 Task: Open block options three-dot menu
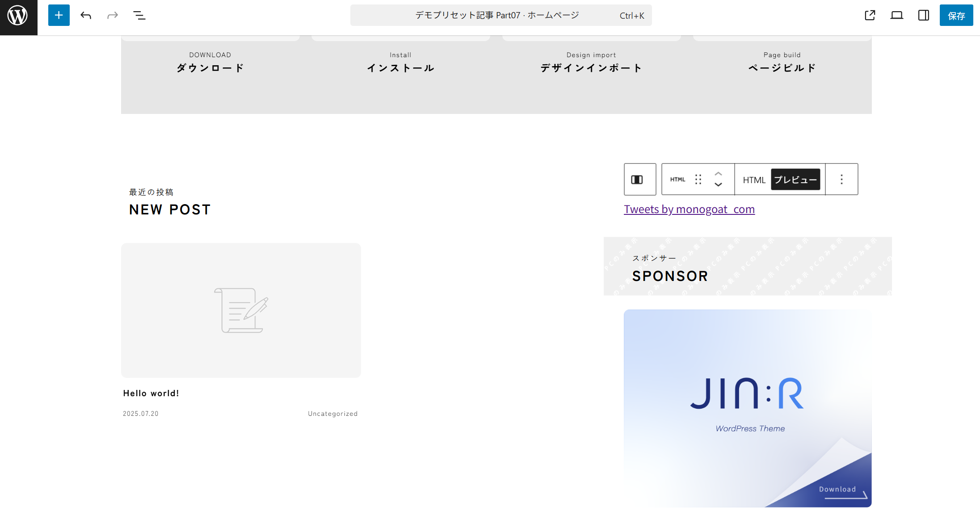[841, 179]
